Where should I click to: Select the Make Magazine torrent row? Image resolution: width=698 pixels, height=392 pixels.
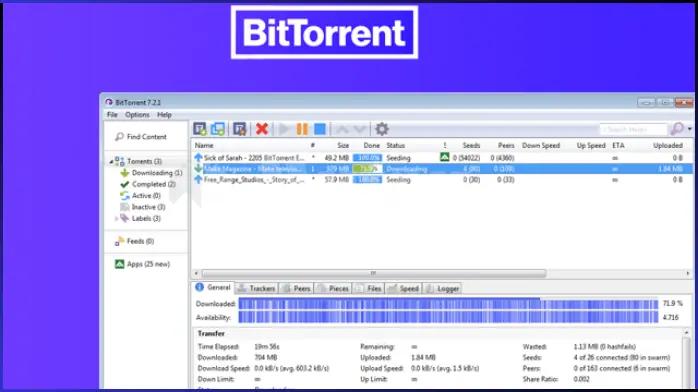[x=442, y=169]
